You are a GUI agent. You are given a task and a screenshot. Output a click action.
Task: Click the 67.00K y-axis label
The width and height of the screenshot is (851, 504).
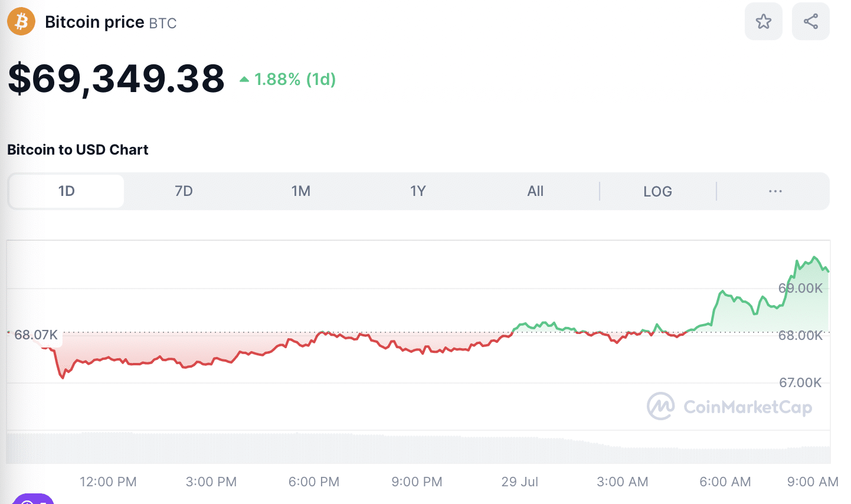point(800,382)
